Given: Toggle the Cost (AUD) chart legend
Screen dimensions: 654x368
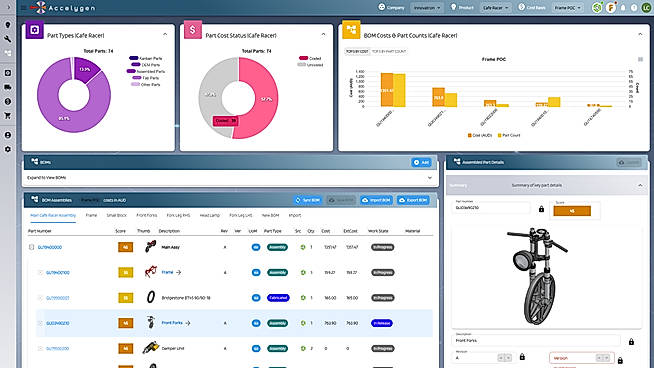Looking at the screenshot, I should [480, 135].
